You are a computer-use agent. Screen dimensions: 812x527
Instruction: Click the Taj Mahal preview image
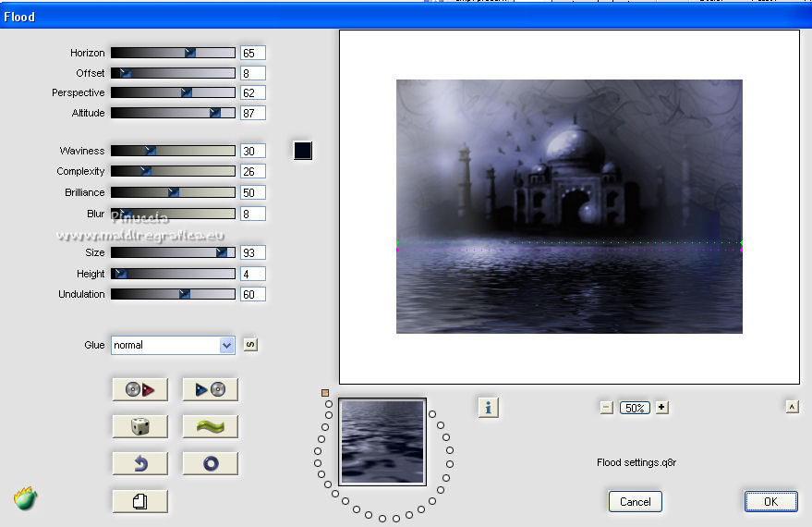[x=569, y=206]
